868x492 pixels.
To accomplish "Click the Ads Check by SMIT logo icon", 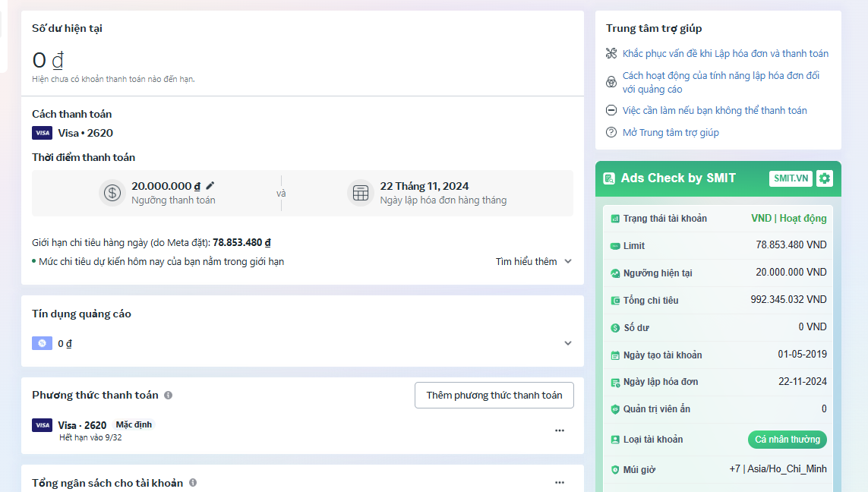I will (x=609, y=178).
